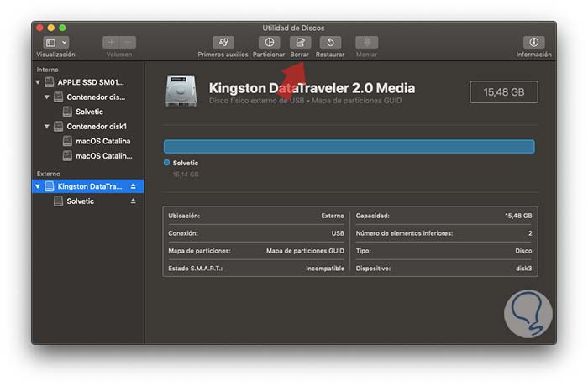Open the Particionar tool
Screen dimensions: 588x386
[x=269, y=43]
